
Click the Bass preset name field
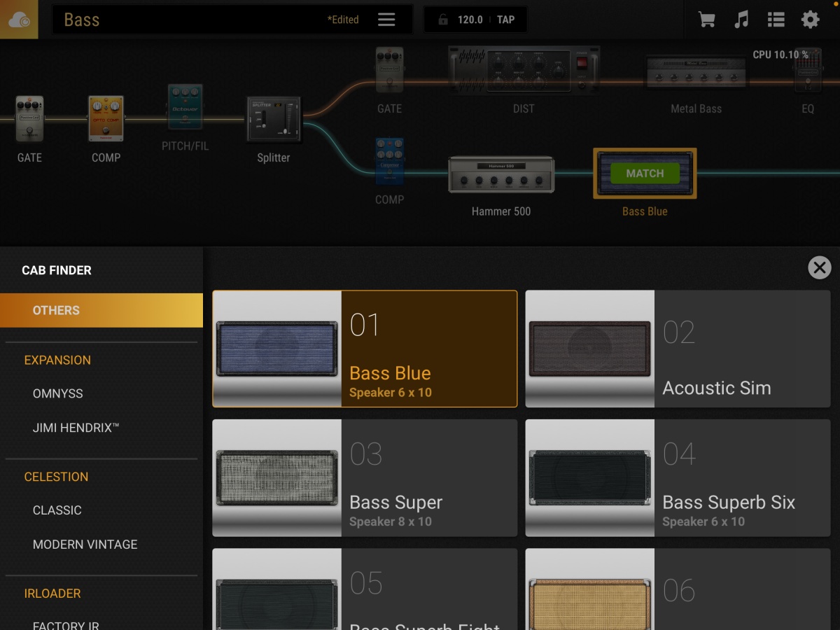click(x=232, y=20)
